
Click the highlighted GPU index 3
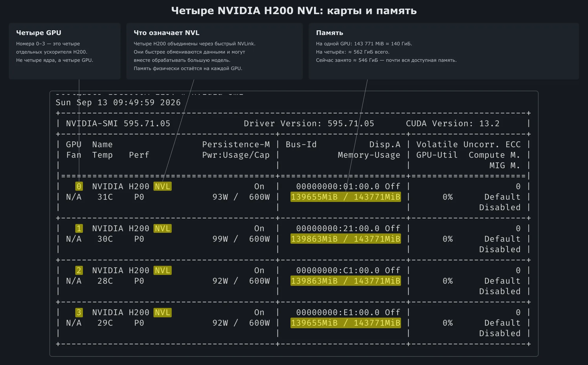coord(79,312)
